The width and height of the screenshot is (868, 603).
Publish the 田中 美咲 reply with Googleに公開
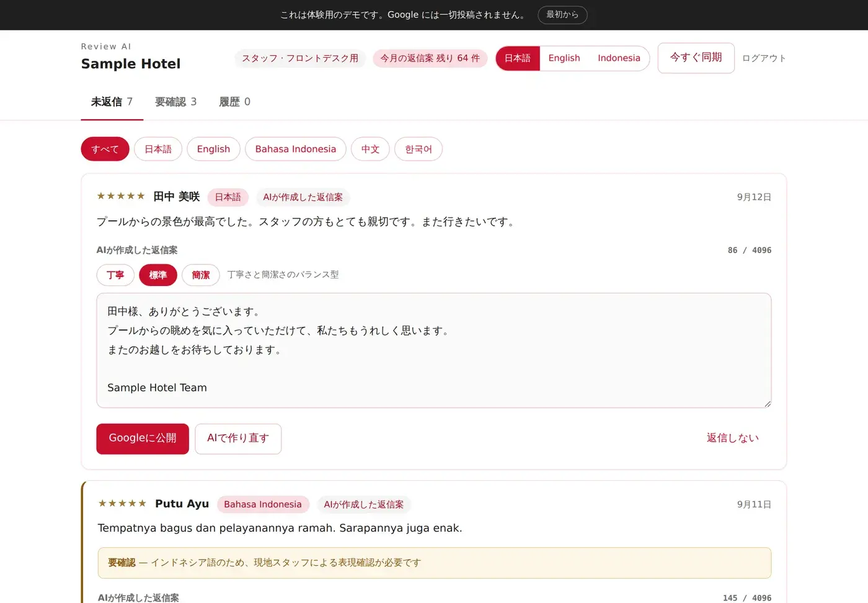click(x=143, y=439)
